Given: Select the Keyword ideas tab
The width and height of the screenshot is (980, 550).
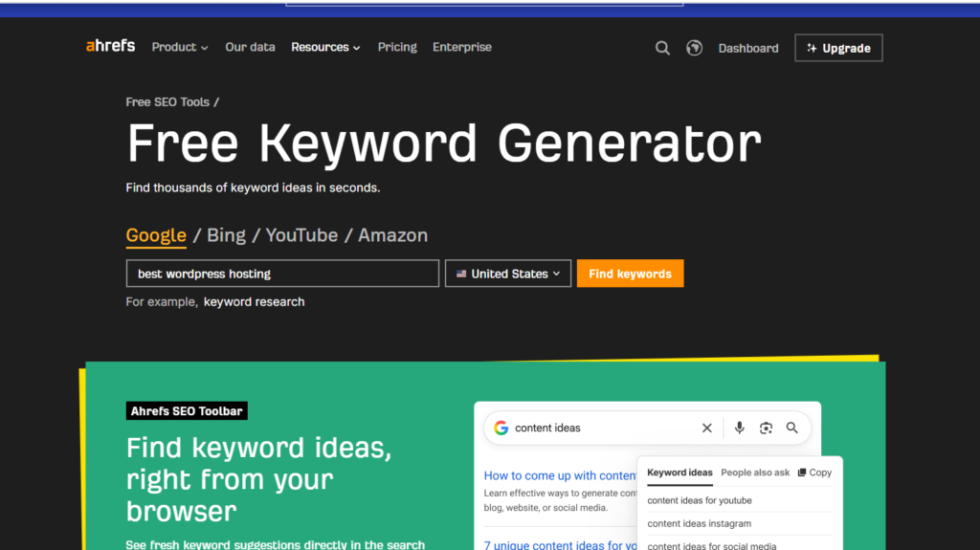Looking at the screenshot, I should (679, 473).
